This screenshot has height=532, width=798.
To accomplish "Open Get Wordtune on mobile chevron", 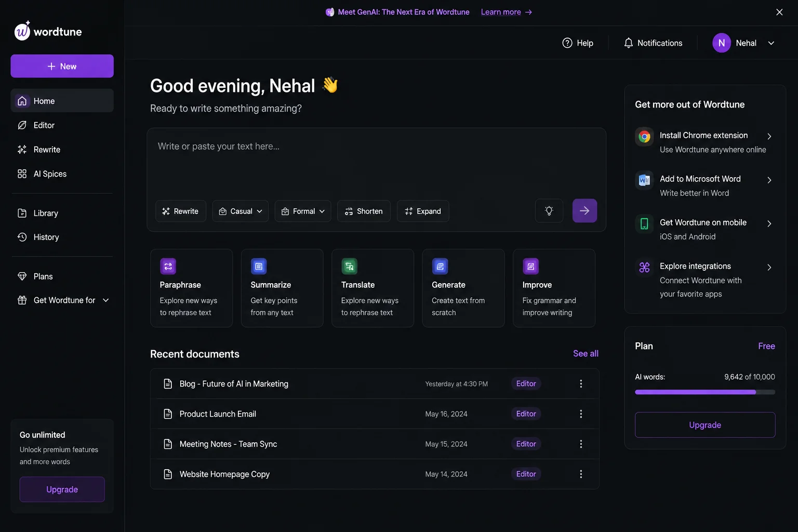I will [769, 224].
